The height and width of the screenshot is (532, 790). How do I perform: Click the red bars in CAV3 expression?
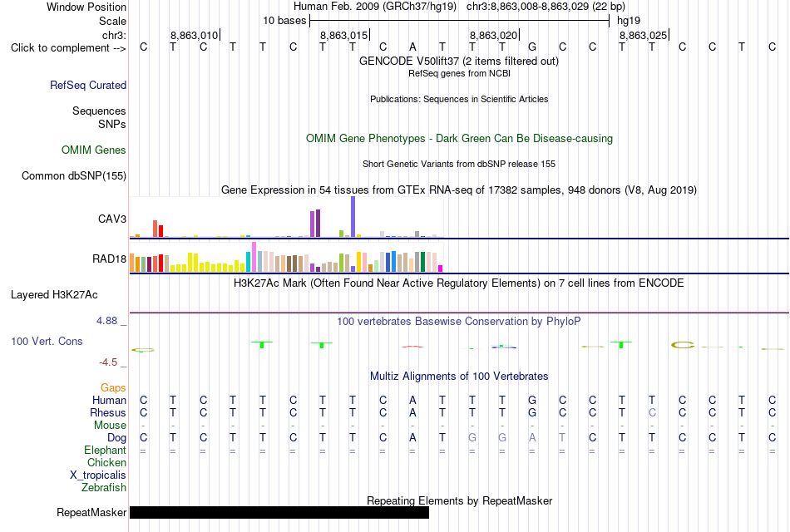(158, 229)
